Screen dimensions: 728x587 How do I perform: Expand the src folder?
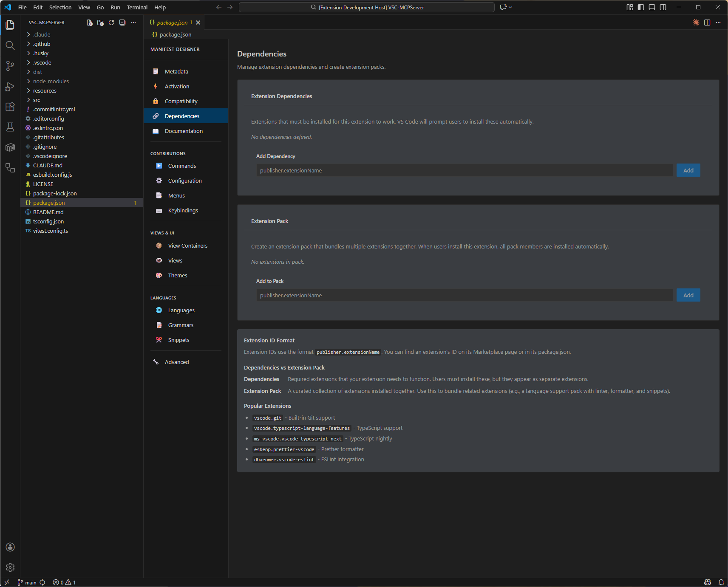coord(82,100)
